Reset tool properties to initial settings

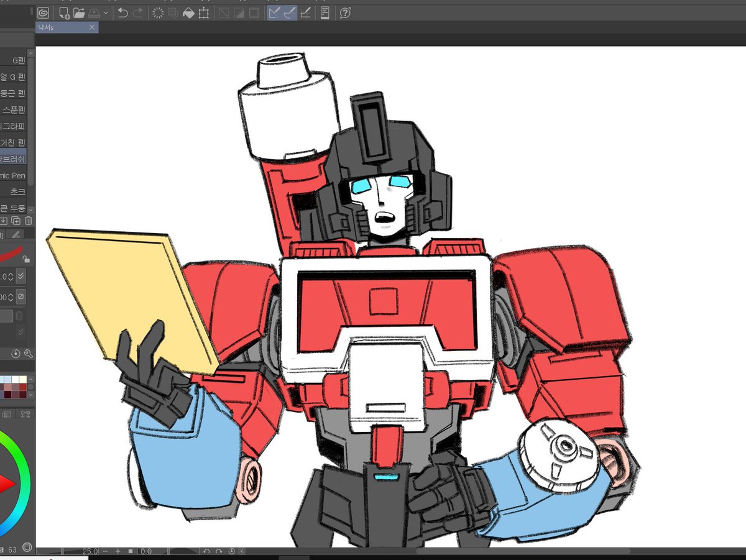pyautogui.click(x=16, y=354)
